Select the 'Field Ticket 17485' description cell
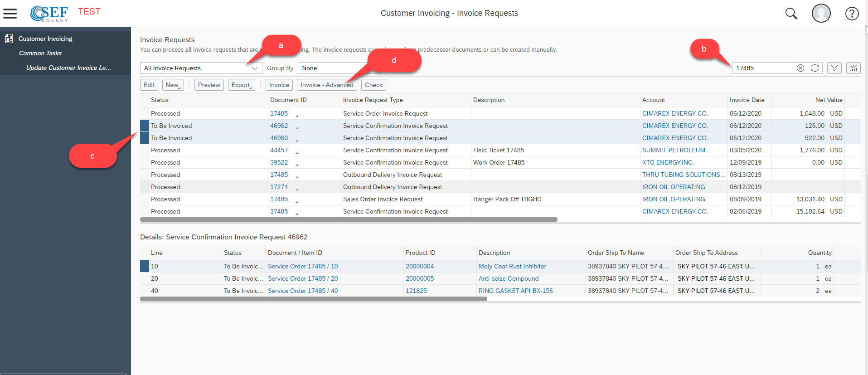This screenshot has height=375, width=868. (555, 150)
